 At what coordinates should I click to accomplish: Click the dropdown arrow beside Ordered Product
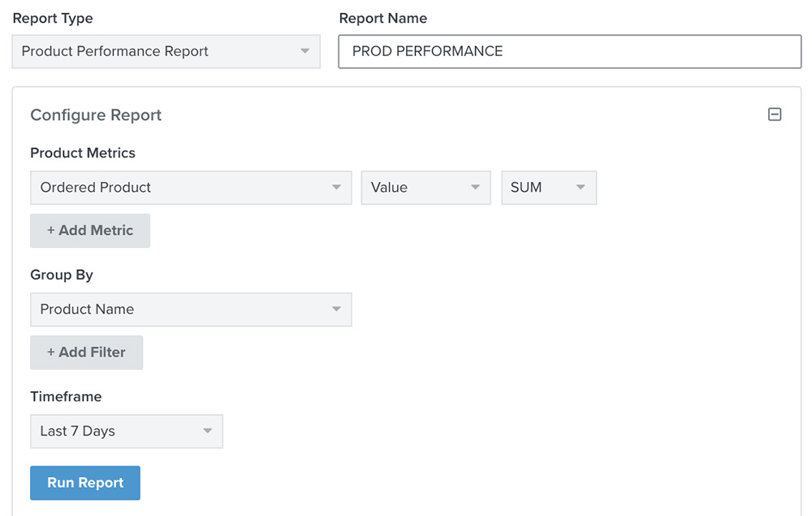337,188
